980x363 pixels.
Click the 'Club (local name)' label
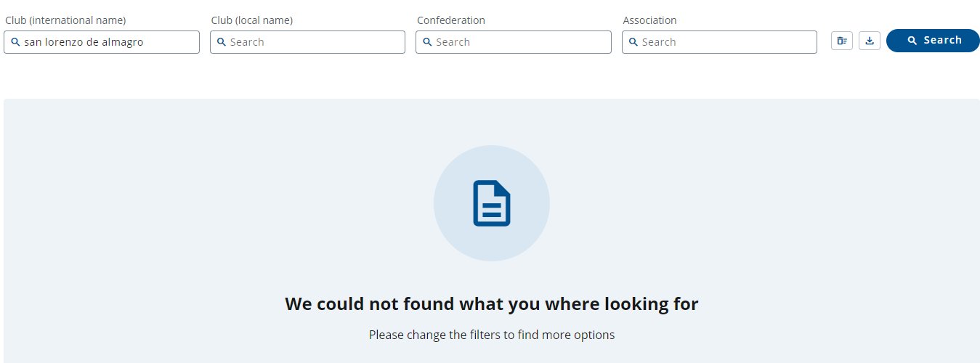coord(252,20)
